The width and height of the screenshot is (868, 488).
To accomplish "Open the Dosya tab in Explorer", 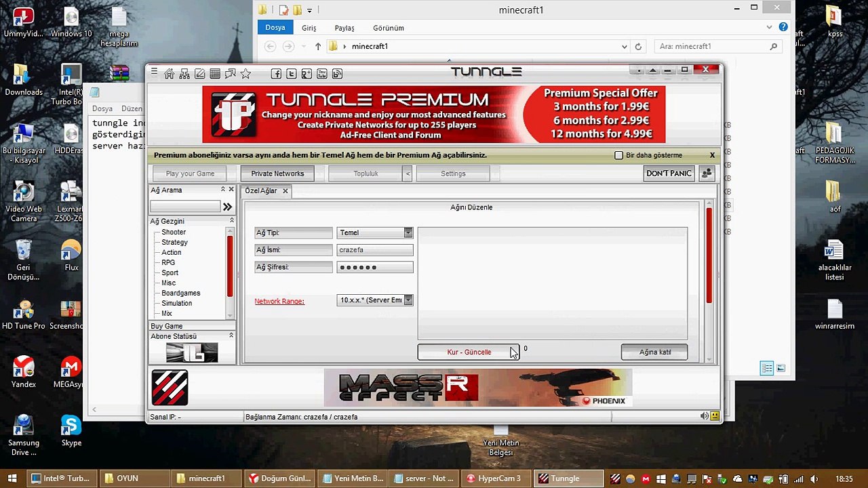I will 275,28.
